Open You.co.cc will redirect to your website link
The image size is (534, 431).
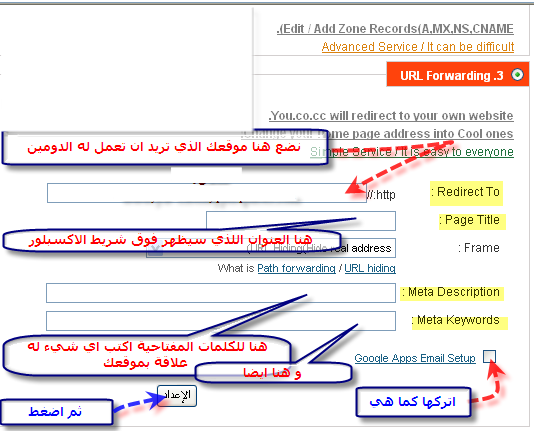pyautogui.click(x=391, y=116)
